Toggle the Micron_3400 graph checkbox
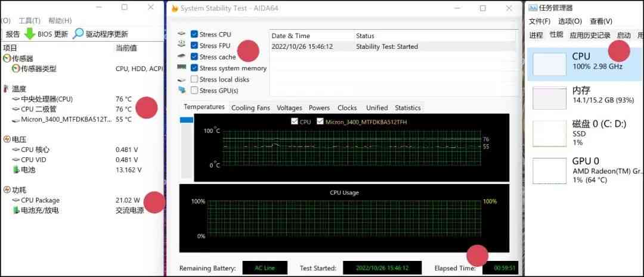 tap(320, 122)
